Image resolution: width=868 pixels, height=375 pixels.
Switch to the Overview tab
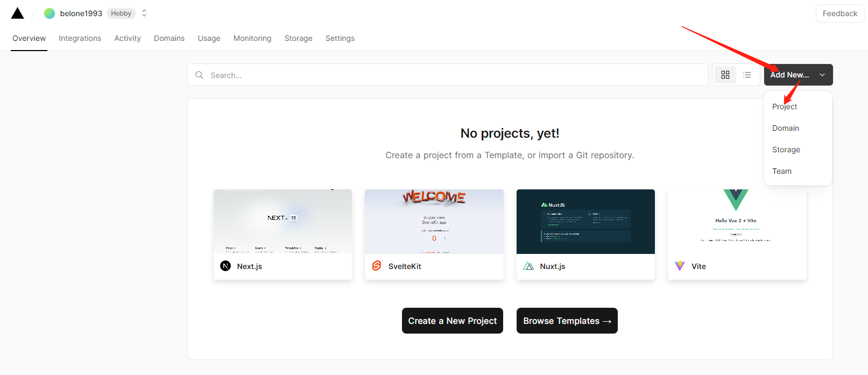point(29,38)
